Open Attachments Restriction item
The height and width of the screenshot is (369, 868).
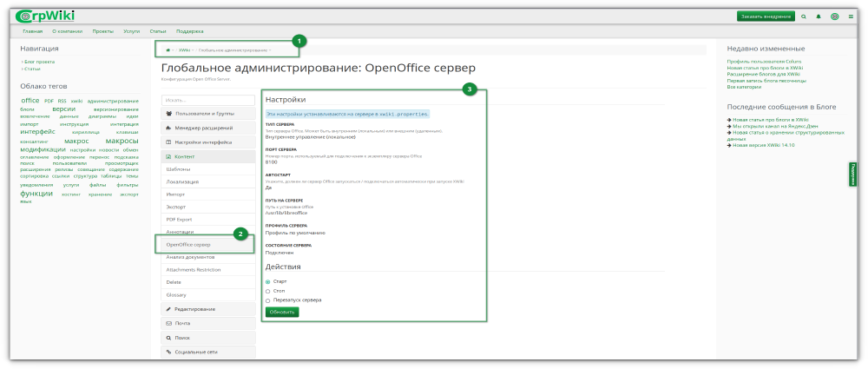[x=208, y=270]
